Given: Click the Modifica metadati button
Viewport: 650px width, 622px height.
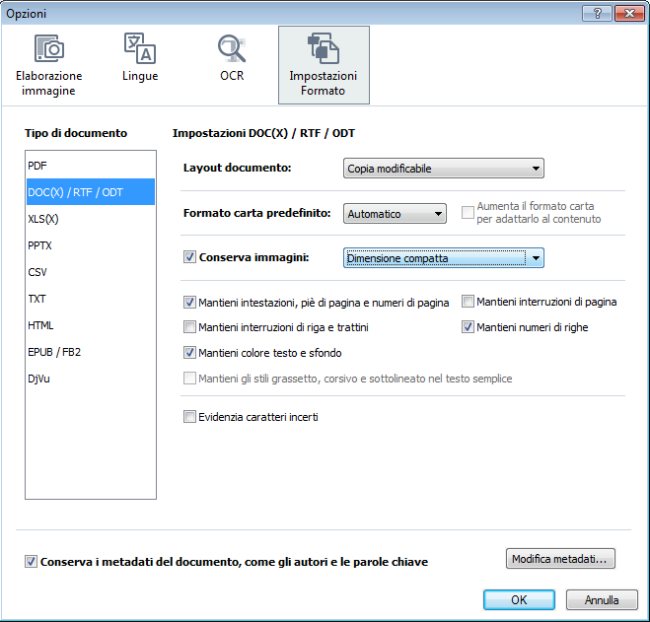Looking at the screenshot, I should point(560,558).
